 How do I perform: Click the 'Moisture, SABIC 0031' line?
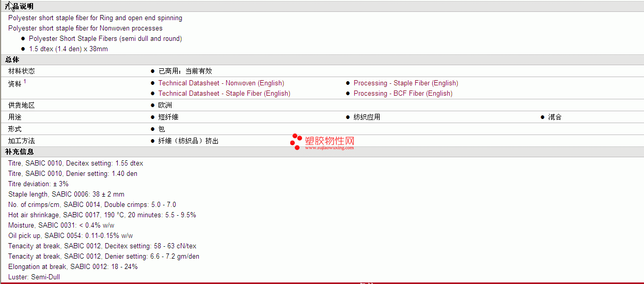61,225
